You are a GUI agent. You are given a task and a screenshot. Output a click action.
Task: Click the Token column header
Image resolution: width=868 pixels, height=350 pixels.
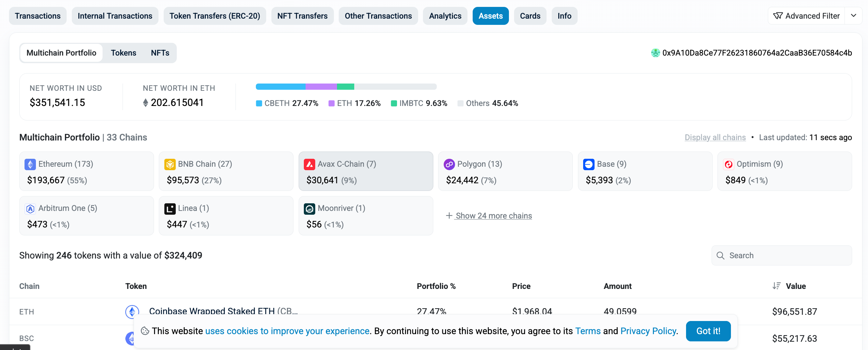click(x=136, y=286)
